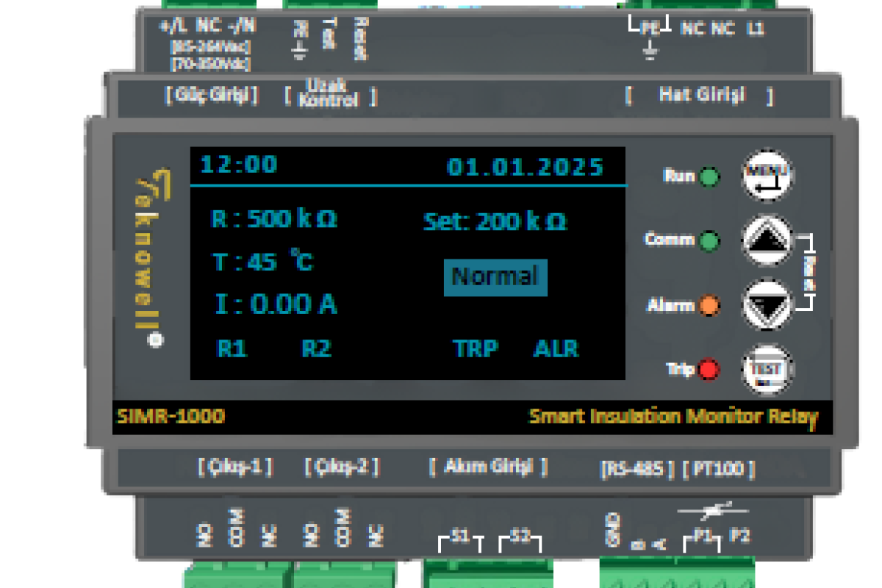Click the T : 45 °C temperature reading
Image resolution: width=882 pixels, height=588 pixels.
pos(263,261)
